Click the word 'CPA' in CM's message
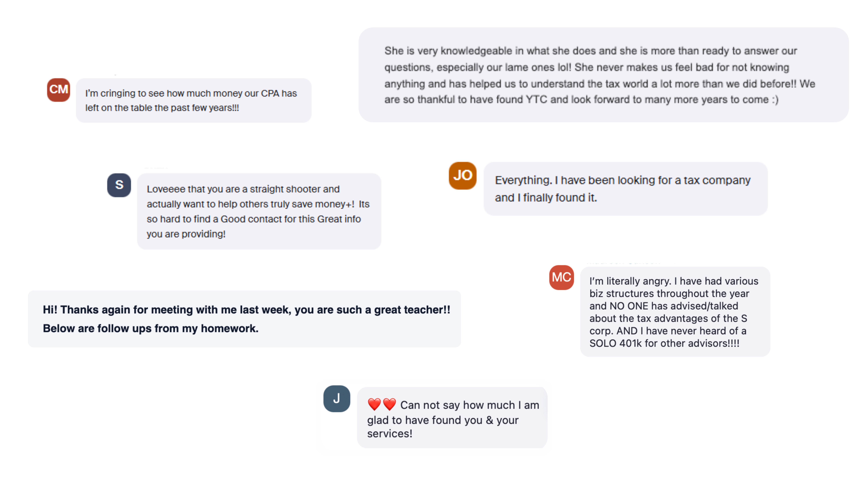The width and height of the screenshot is (868, 488). 270,93
